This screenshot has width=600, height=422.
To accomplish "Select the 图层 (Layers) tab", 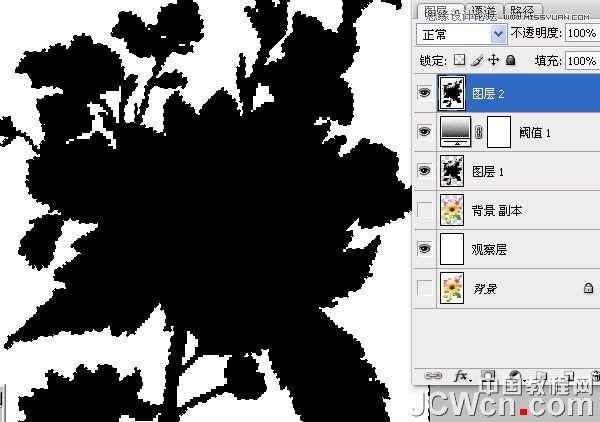I will (x=439, y=12).
